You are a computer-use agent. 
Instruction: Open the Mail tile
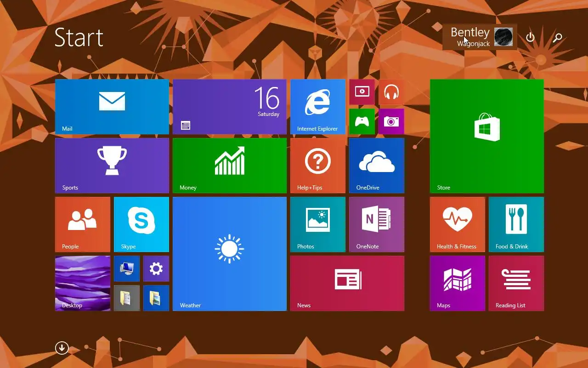pos(112,107)
